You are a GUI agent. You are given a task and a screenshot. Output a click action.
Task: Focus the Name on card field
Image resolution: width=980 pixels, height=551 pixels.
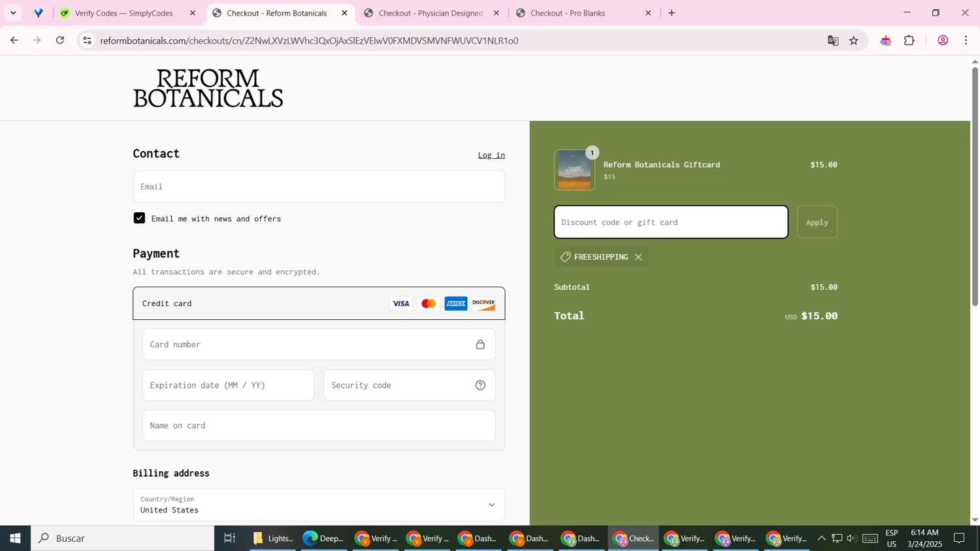tap(319, 426)
